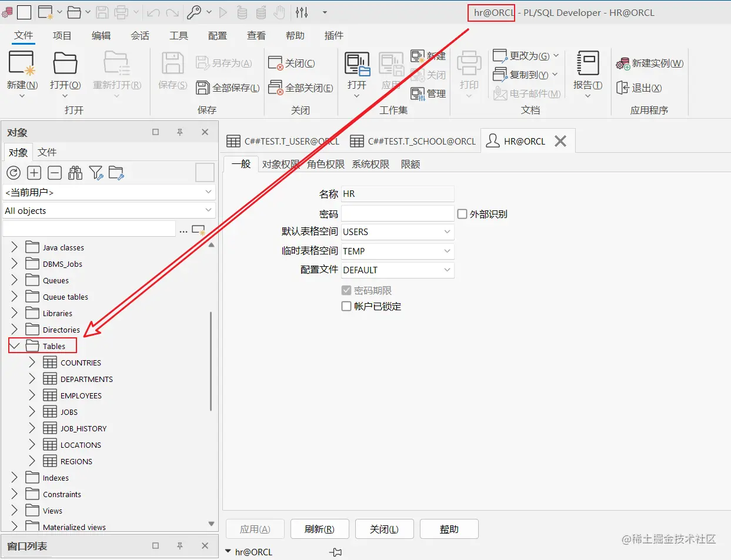Click Change To (更改为) icon
The image size is (731, 560).
click(500, 56)
